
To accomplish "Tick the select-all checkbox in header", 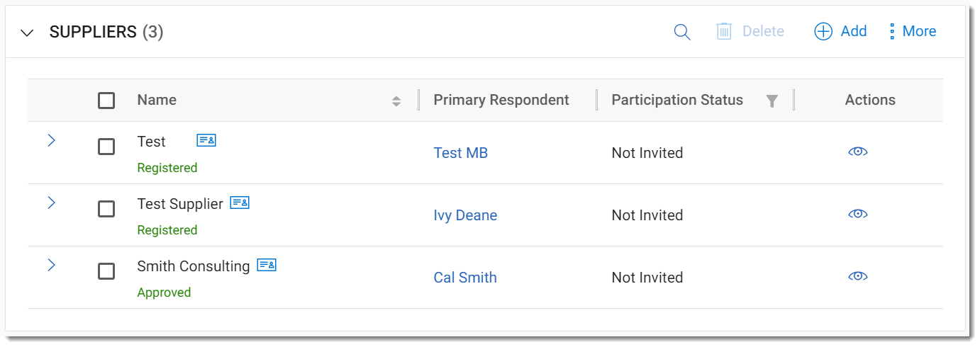I will [x=106, y=101].
